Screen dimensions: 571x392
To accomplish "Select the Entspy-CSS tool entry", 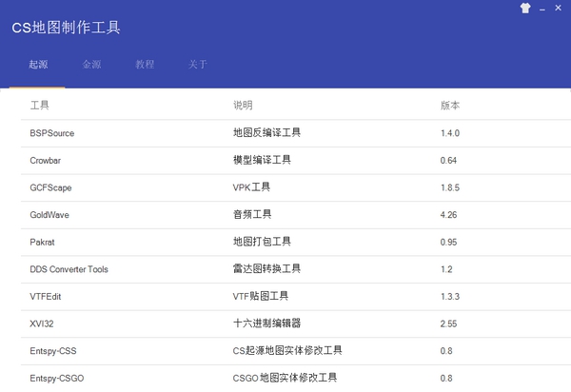I will click(x=53, y=351).
